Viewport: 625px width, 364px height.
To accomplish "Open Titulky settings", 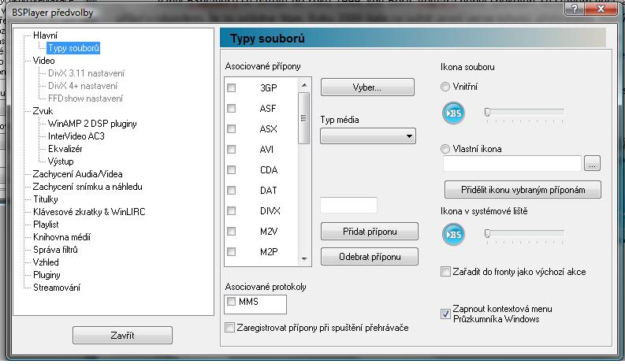I will [x=46, y=199].
